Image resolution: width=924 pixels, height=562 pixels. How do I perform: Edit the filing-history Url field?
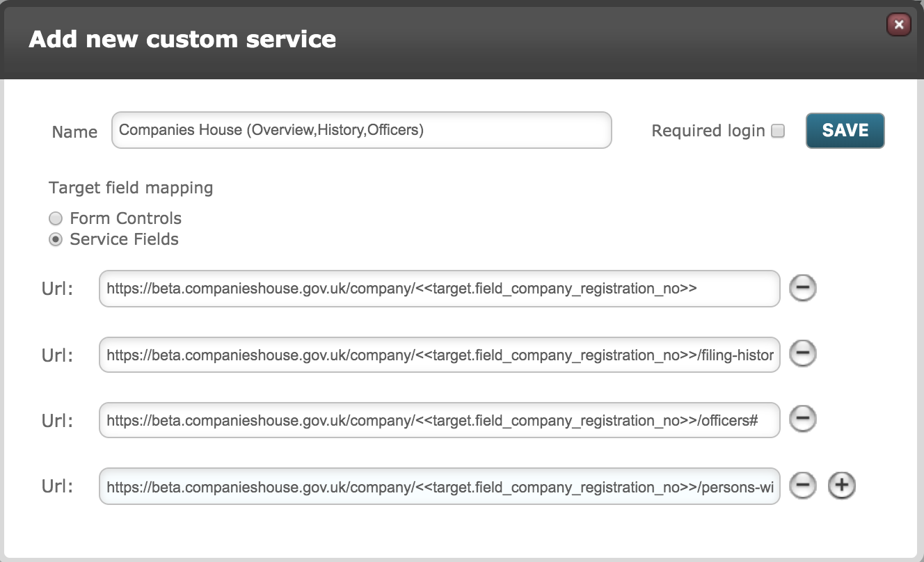440,355
